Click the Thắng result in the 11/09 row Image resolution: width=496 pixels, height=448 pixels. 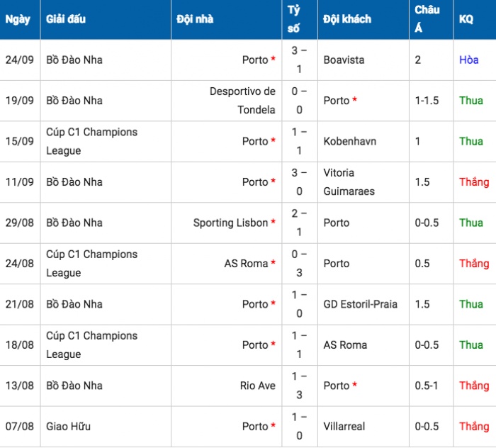pos(473,182)
